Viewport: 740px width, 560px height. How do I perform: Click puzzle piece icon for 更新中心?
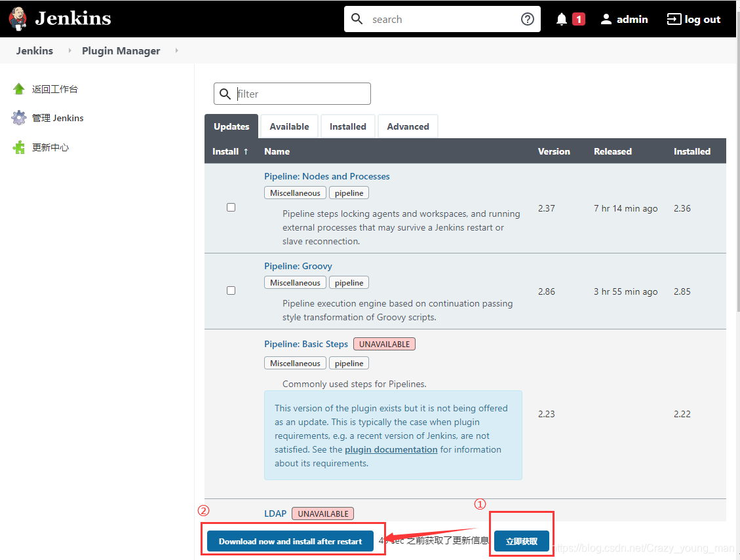[19, 147]
